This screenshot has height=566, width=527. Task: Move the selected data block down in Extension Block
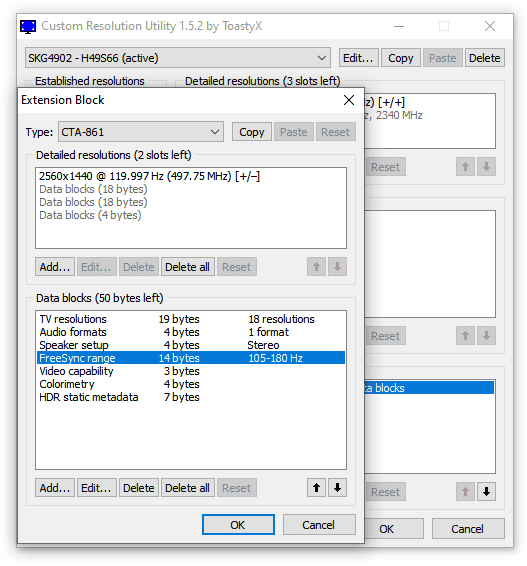click(337, 488)
